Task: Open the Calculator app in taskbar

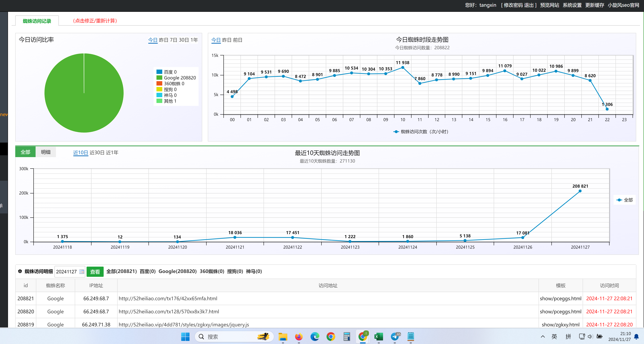Action: 347,337
